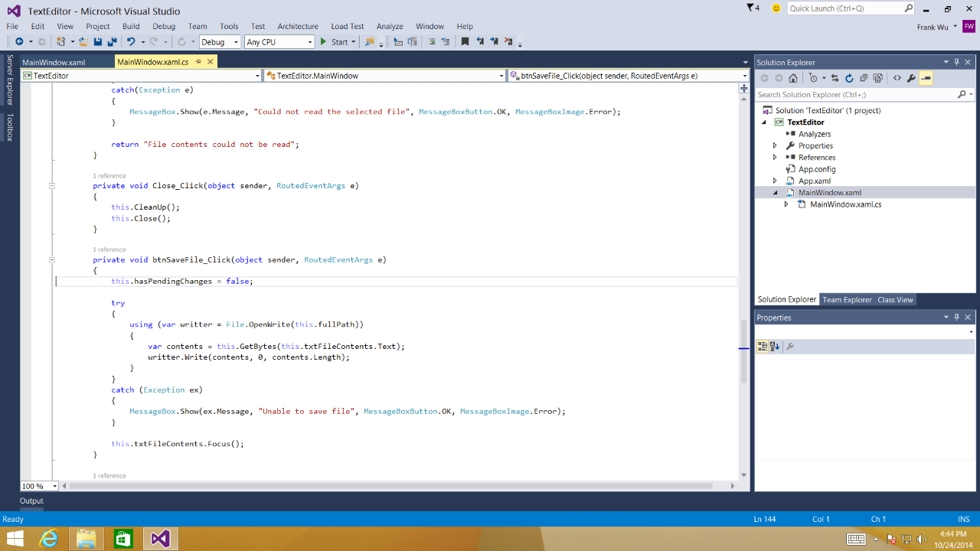This screenshot has height=551, width=980.
Task: Close the MainWindow.xaml.cs editor tab
Action: pyautogui.click(x=209, y=62)
